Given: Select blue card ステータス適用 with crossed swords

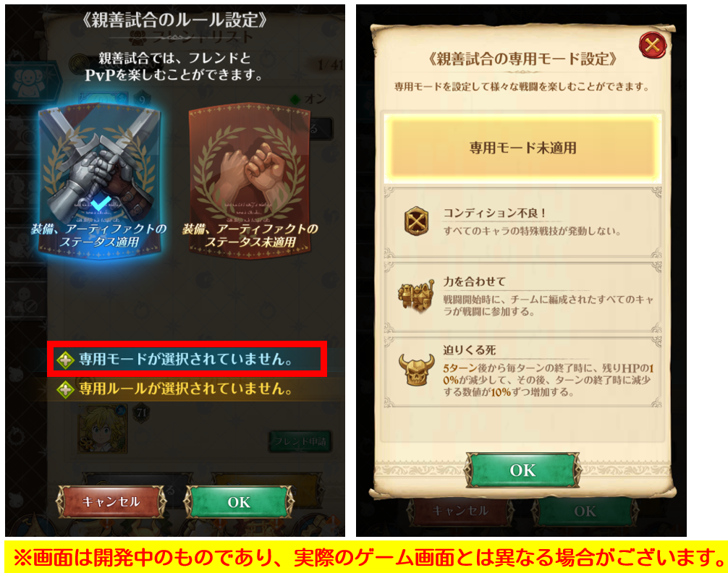Looking at the screenshot, I should pyautogui.click(x=100, y=180).
